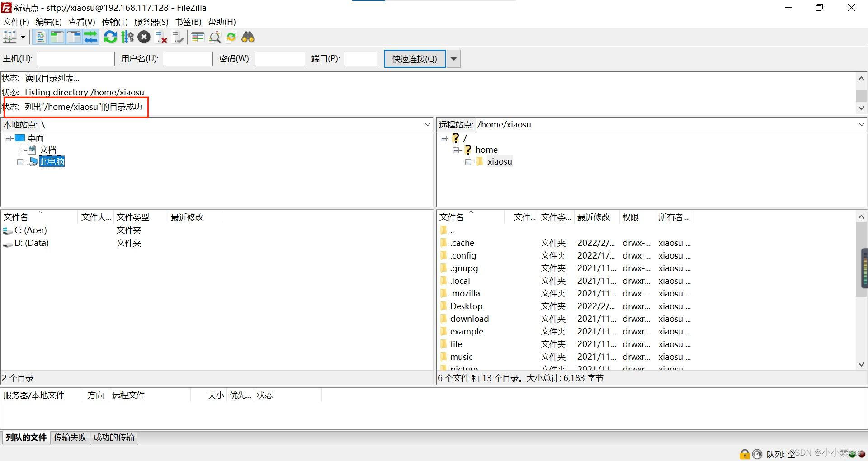868x461 pixels.
Task: Click the 快速连接(Q) button
Action: tap(414, 58)
